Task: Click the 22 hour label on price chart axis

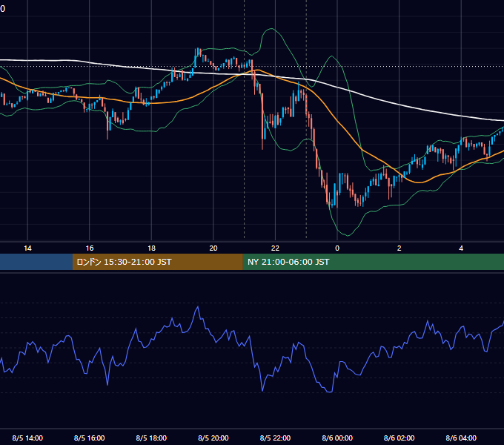Action: (275, 248)
